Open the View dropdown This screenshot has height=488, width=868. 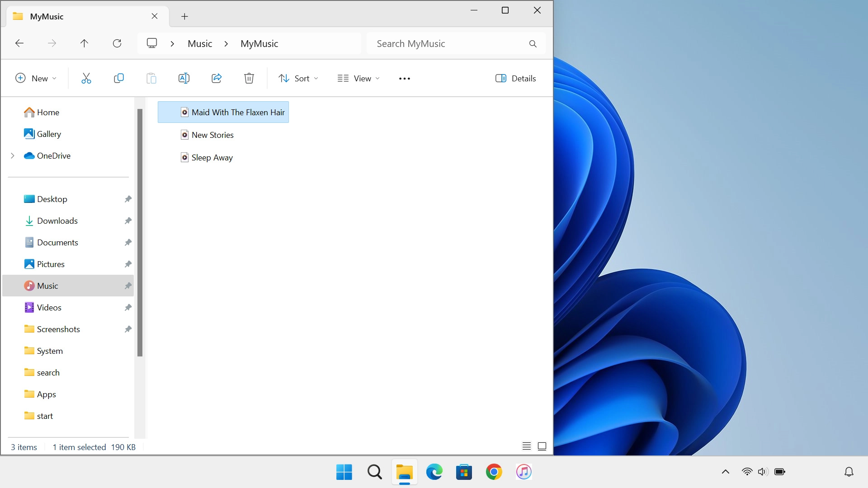358,78
